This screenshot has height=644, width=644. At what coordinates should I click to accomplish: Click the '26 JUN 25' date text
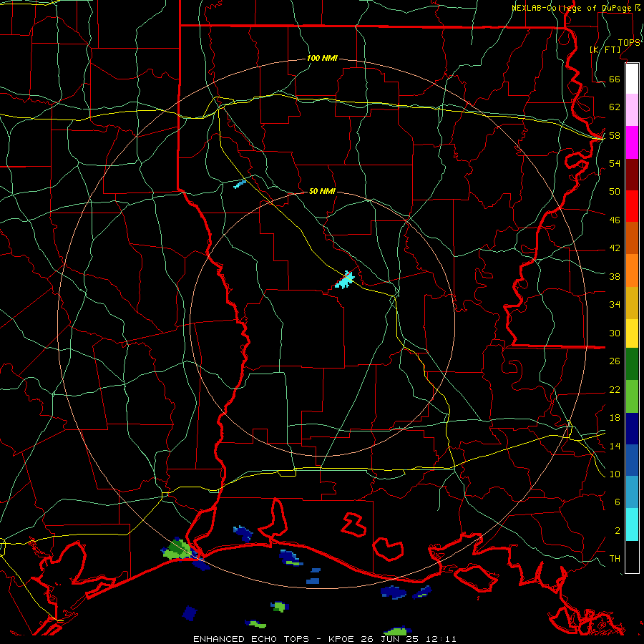pos(389,639)
